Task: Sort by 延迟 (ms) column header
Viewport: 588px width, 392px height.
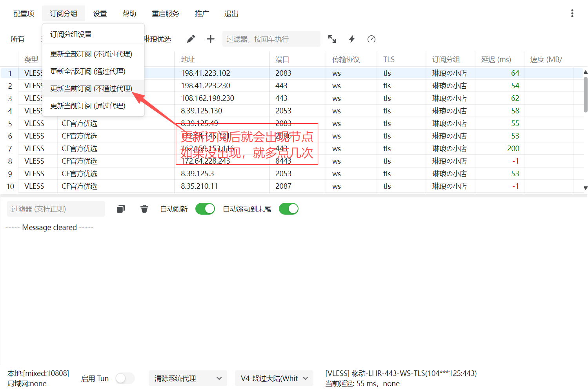Action: (x=496, y=60)
